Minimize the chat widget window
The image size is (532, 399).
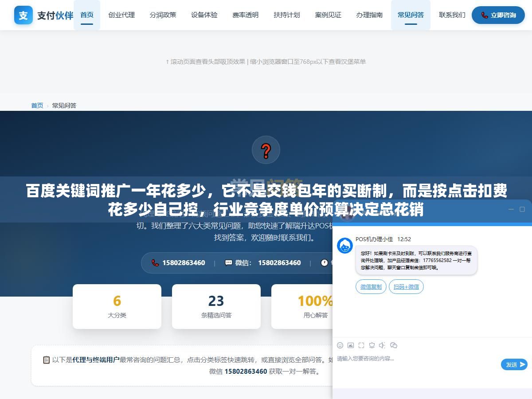point(511,209)
